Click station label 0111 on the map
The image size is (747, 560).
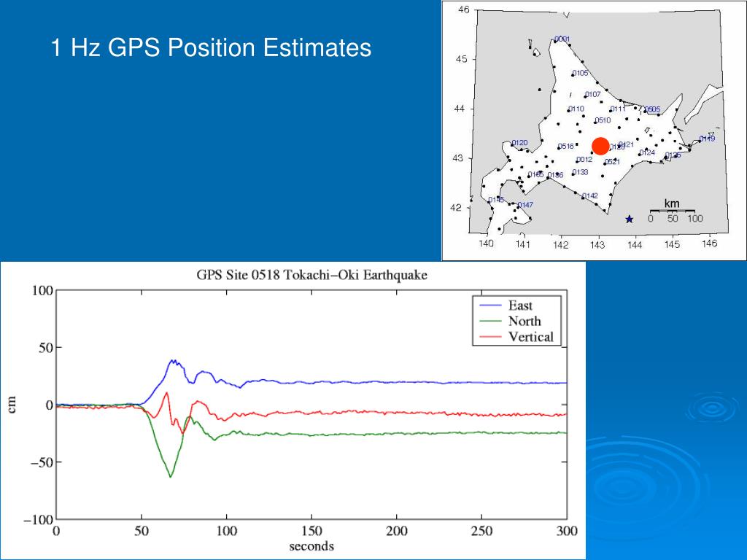pyautogui.click(x=618, y=109)
